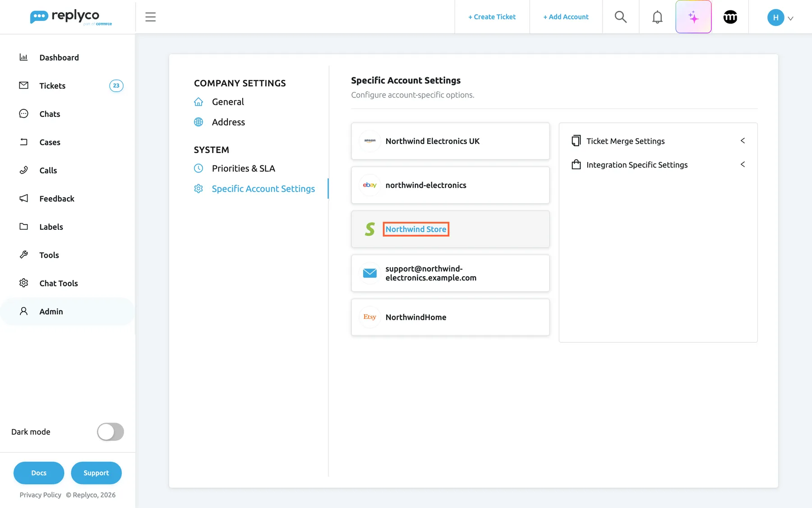Select support@northwind-electronics.example.com email account
812x508 pixels.
pyautogui.click(x=450, y=273)
